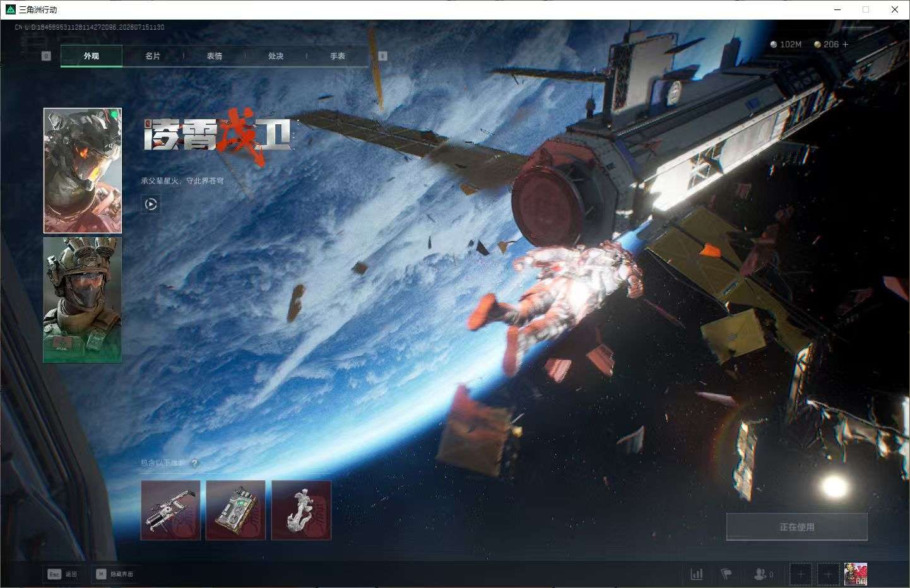Open the player avatar profile
The image size is (910, 588).
tap(856, 574)
